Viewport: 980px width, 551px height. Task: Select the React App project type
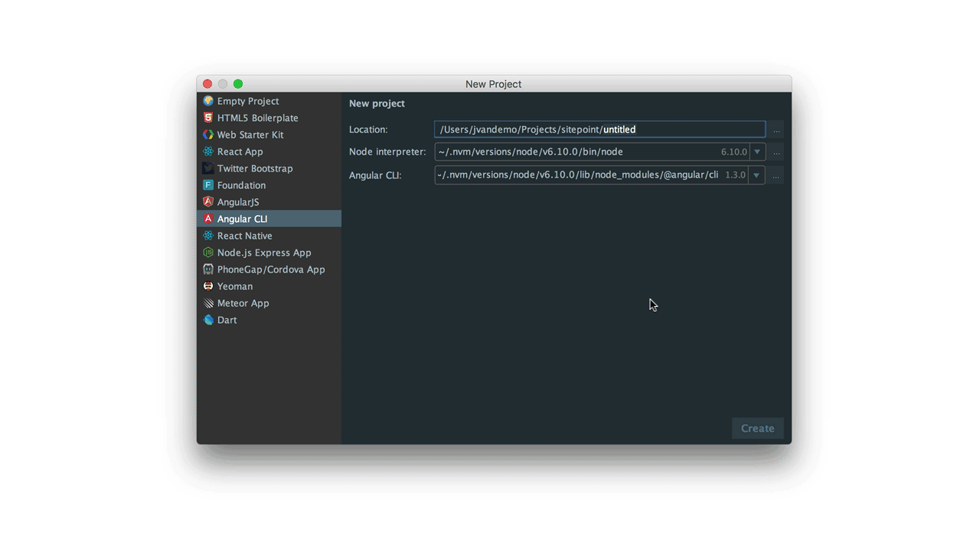[x=238, y=151]
